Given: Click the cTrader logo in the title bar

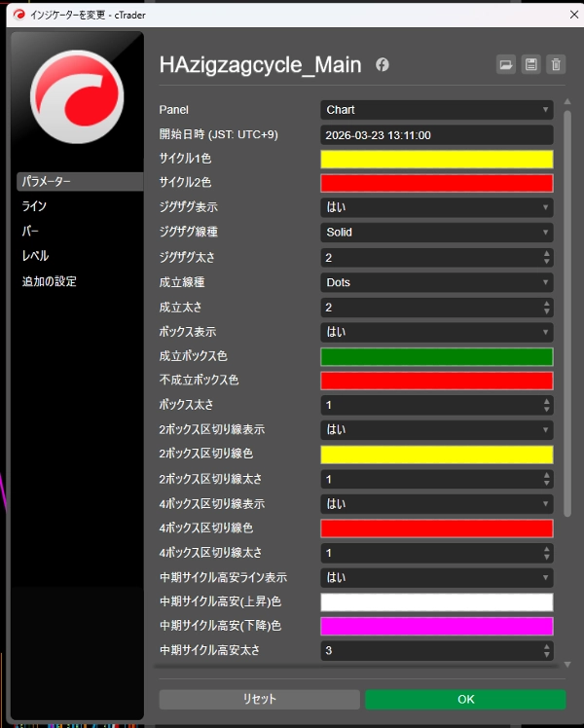Looking at the screenshot, I should click(x=18, y=15).
